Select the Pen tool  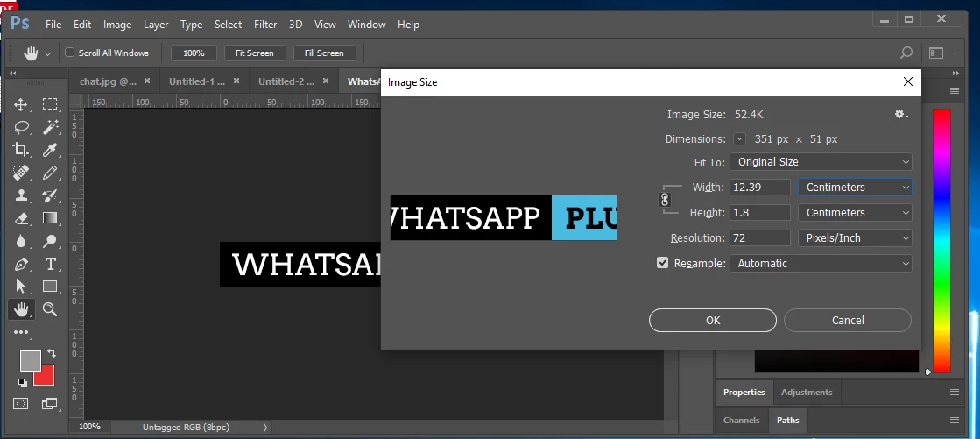click(x=21, y=264)
